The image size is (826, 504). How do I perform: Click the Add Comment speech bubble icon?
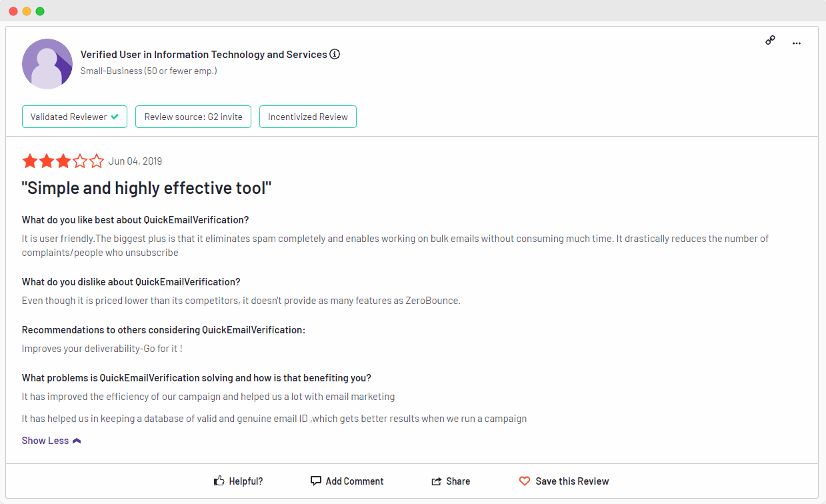click(x=316, y=481)
